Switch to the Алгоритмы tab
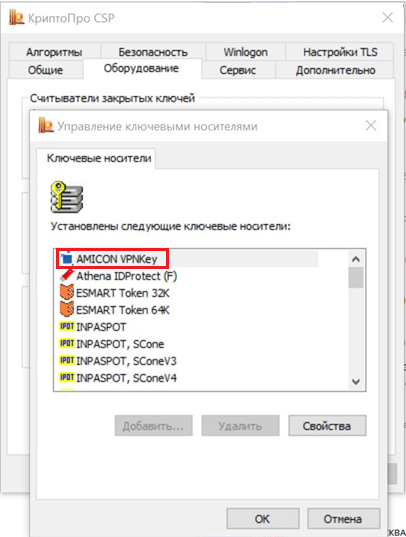Viewport: 406px width, 537px height. coord(54,52)
